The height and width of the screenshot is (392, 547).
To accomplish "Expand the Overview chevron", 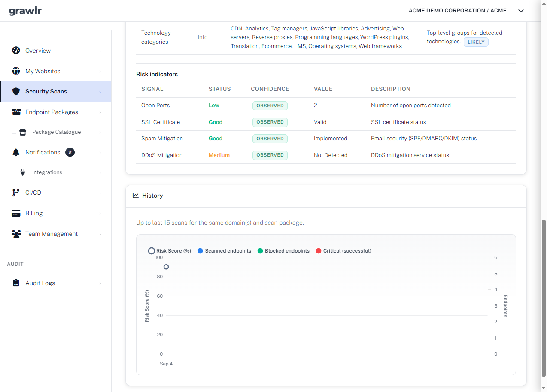I will (100, 51).
